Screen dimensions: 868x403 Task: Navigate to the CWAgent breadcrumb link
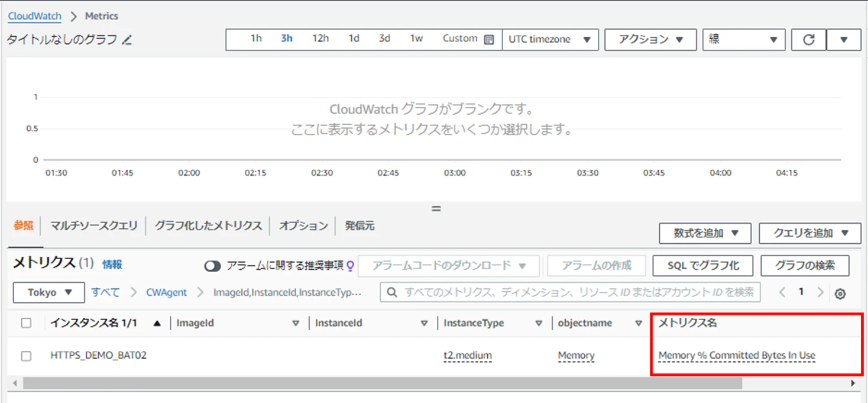167,292
